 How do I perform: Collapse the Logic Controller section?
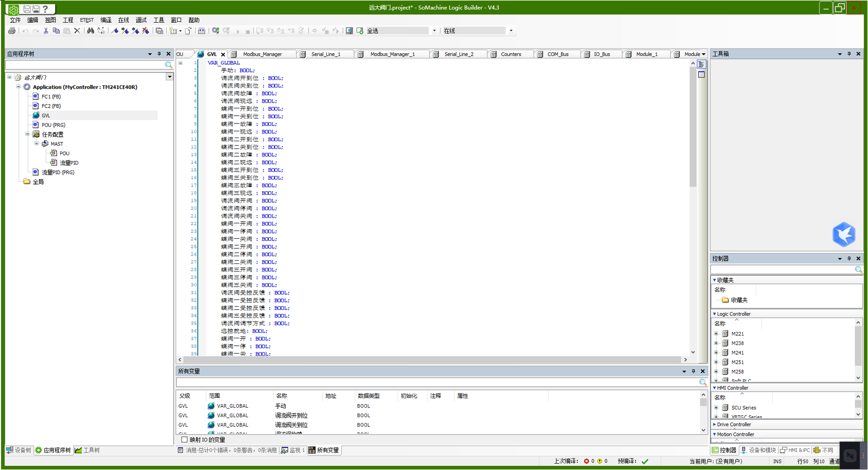point(715,314)
